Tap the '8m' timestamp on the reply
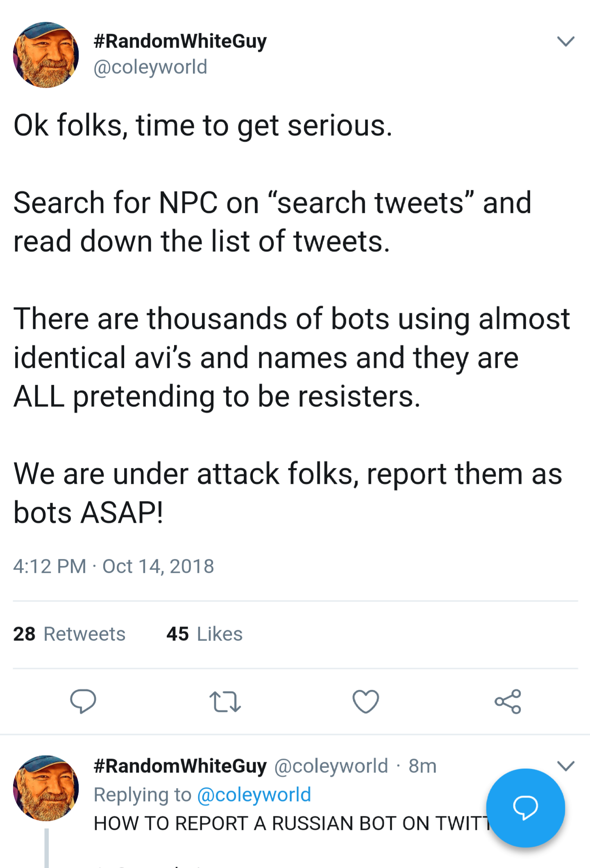Image resolution: width=590 pixels, height=868 pixels. [422, 765]
